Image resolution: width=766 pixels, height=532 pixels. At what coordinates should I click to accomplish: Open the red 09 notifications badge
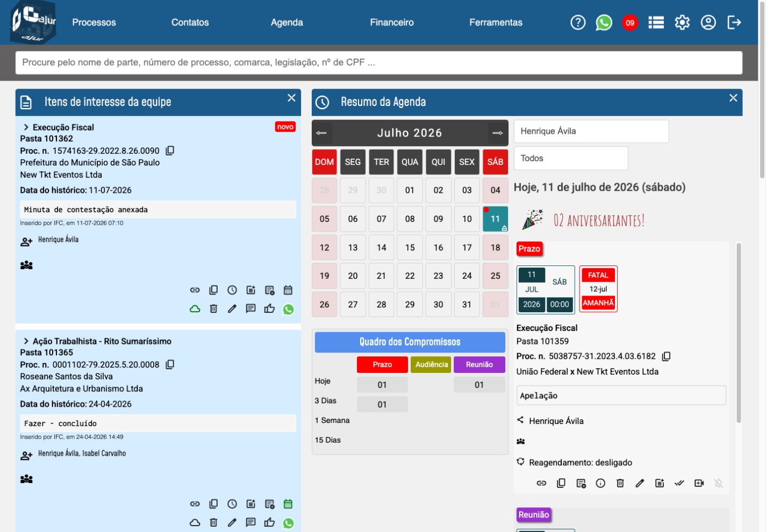coord(630,23)
